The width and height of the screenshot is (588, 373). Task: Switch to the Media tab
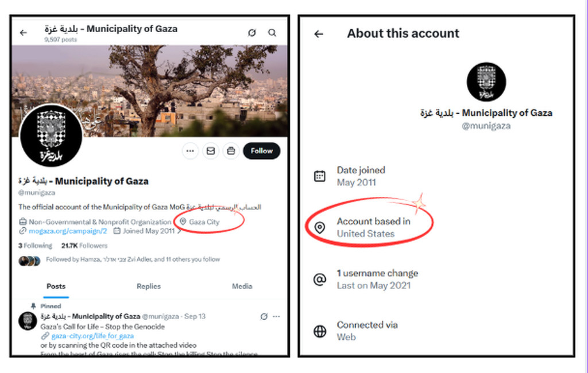[242, 286]
